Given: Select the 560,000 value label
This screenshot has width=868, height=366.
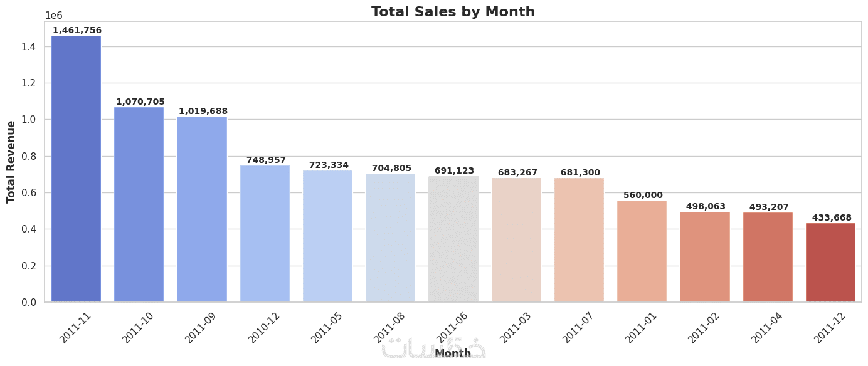Looking at the screenshot, I should pyautogui.click(x=643, y=195).
